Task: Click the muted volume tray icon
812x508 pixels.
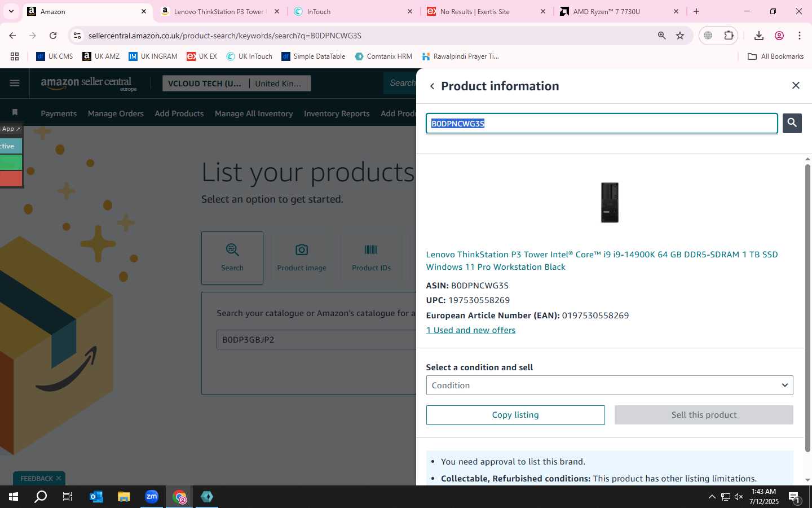Action: click(739, 497)
